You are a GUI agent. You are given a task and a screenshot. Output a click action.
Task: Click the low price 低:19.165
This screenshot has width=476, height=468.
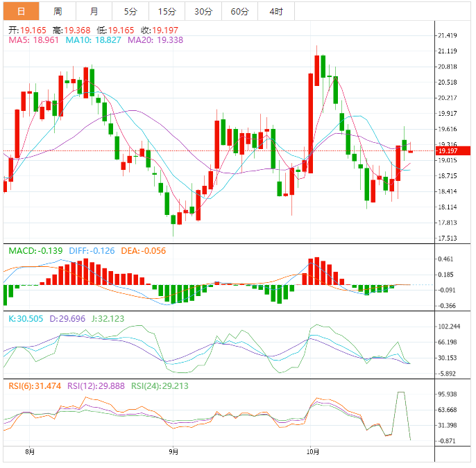click(115, 31)
